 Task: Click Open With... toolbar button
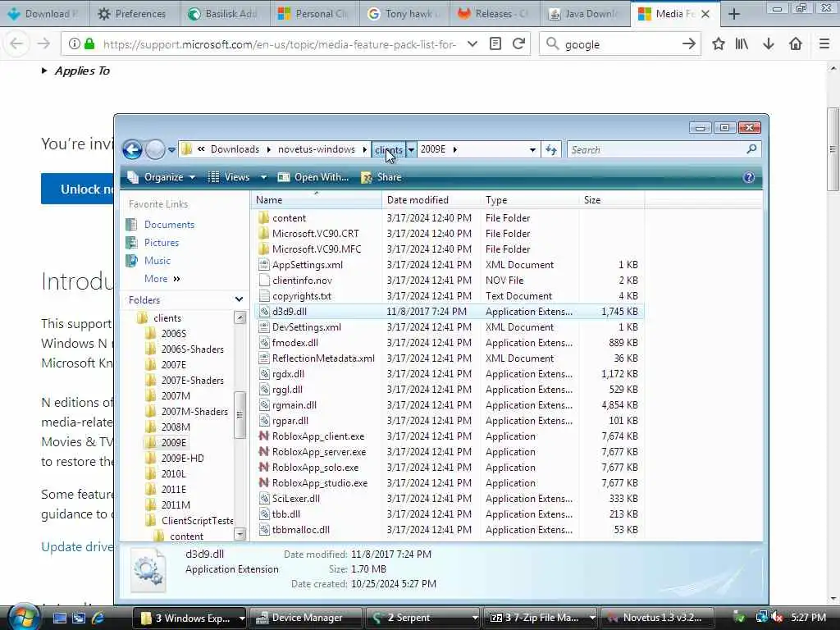point(313,177)
